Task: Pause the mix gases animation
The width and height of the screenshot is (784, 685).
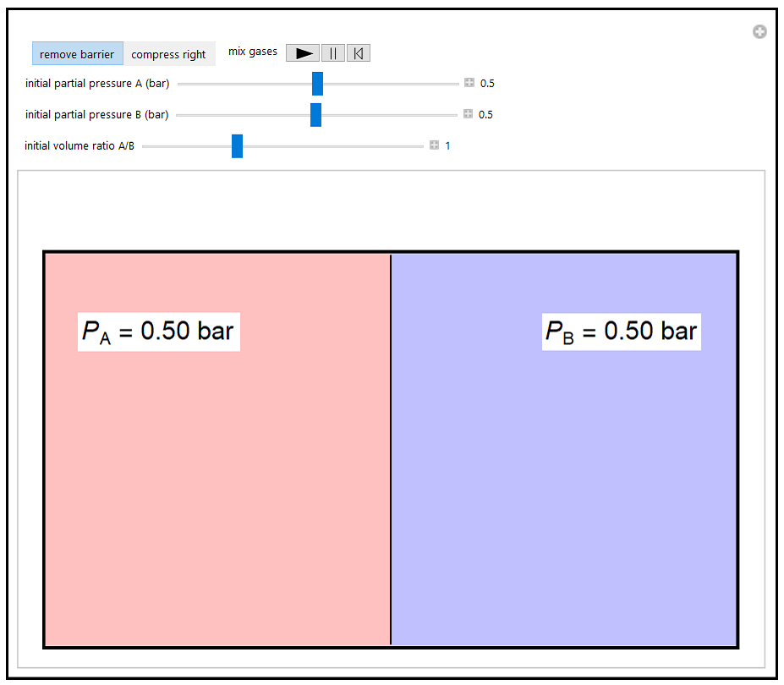Action: (x=333, y=53)
